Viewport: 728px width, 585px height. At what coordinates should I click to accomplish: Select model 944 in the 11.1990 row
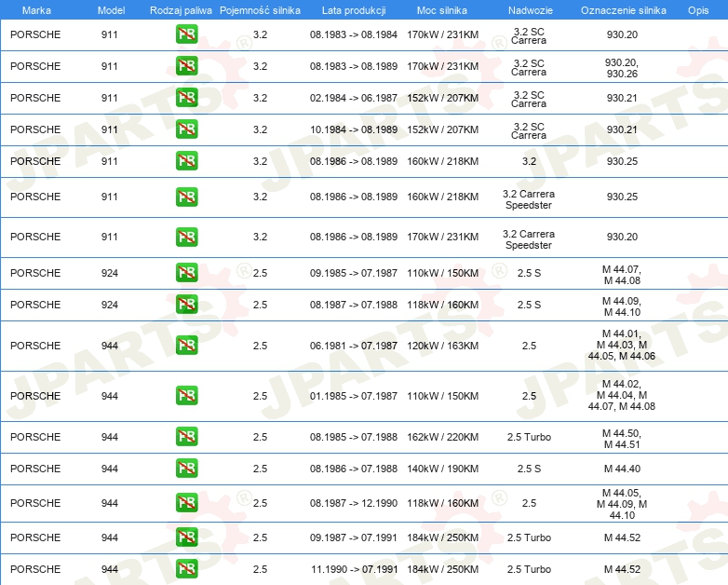pos(110,569)
